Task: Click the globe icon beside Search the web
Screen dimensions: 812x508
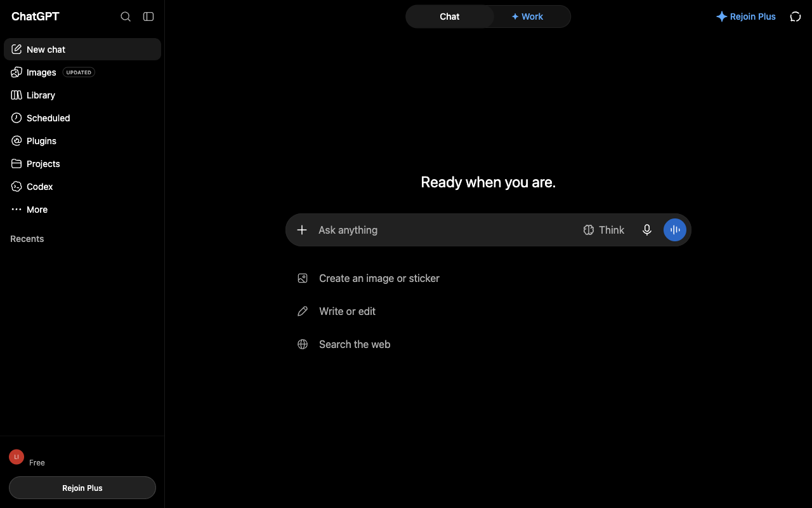Action: coord(303,344)
